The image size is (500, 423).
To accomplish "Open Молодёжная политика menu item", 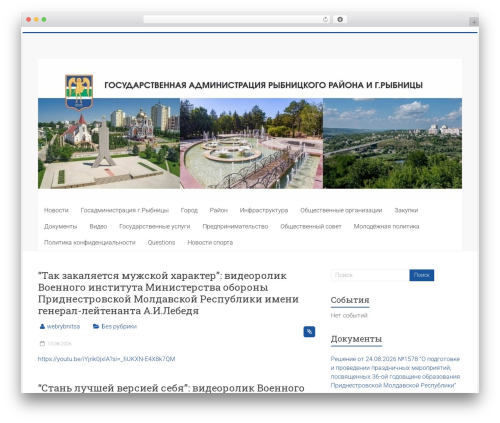I will [386, 226].
